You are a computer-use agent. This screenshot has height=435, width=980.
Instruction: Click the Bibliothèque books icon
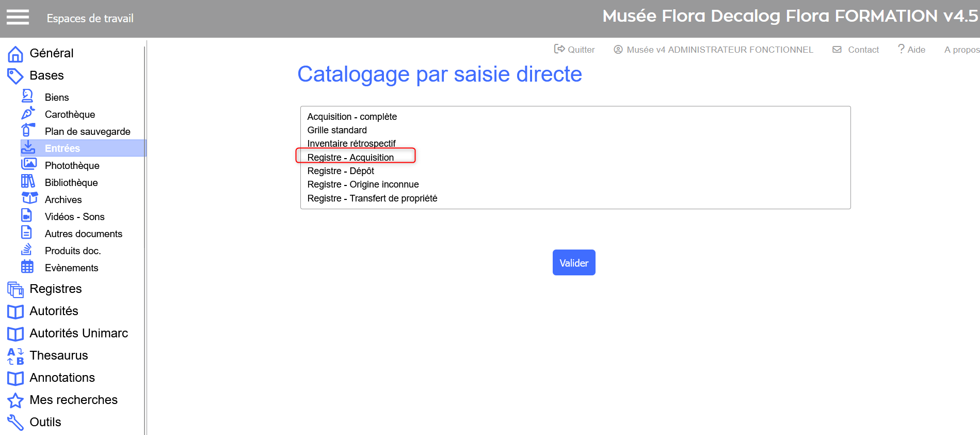(x=28, y=182)
